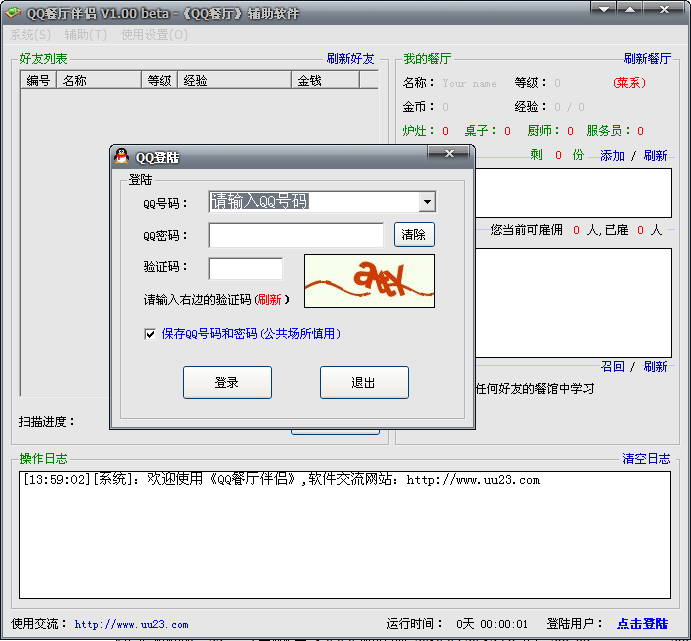This screenshot has height=641, width=691.
Task: Click the 刷新餐厅 link
Action: click(x=647, y=59)
